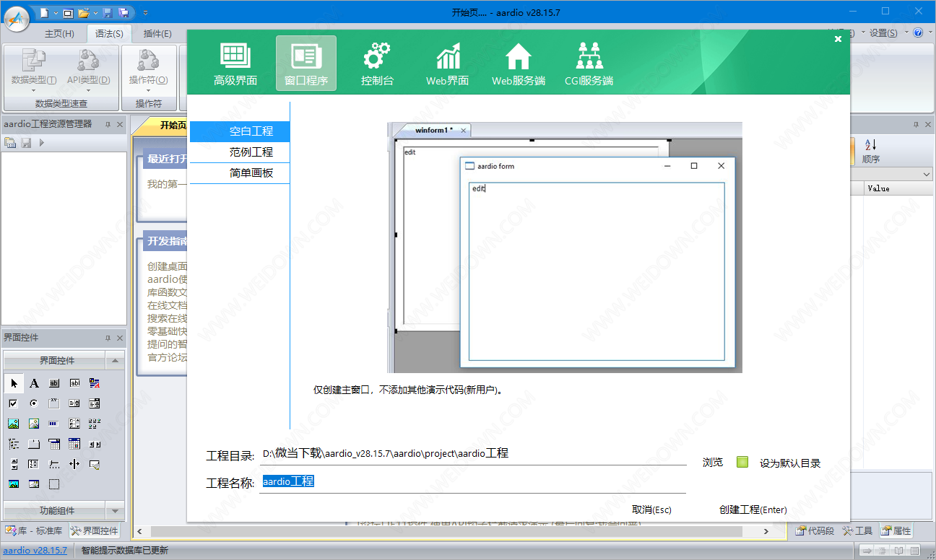
Task: Click the 高级界面 project type icon
Action: click(235, 64)
